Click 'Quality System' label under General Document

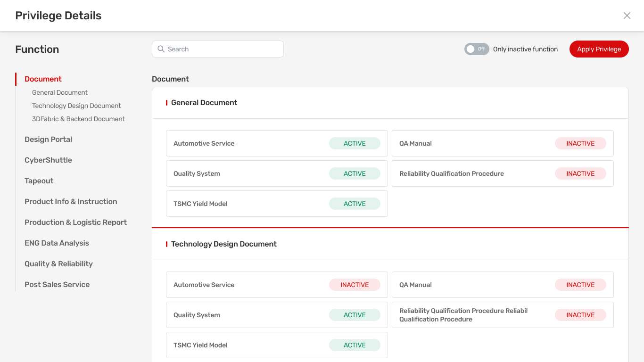197,173
